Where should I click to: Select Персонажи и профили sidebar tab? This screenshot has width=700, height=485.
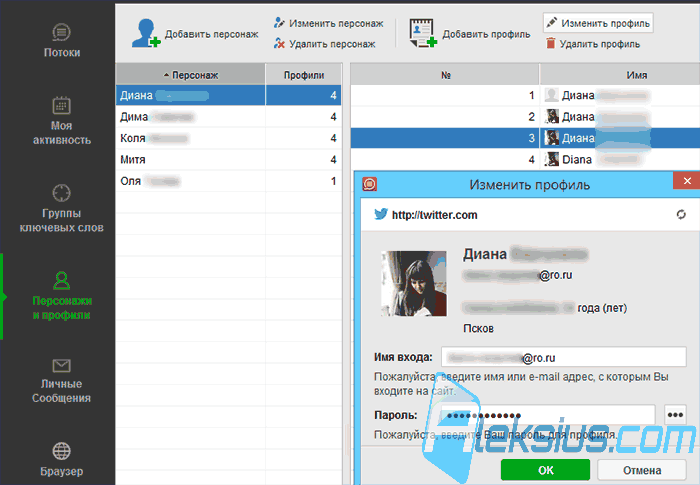(x=62, y=296)
